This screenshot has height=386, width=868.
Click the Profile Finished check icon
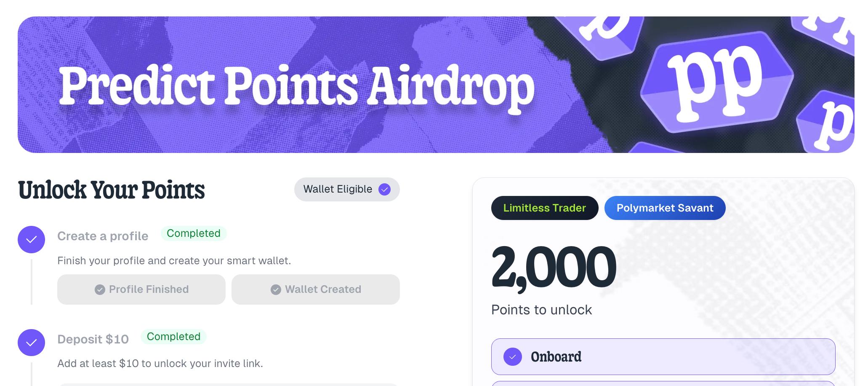click(x=100, y=289)
